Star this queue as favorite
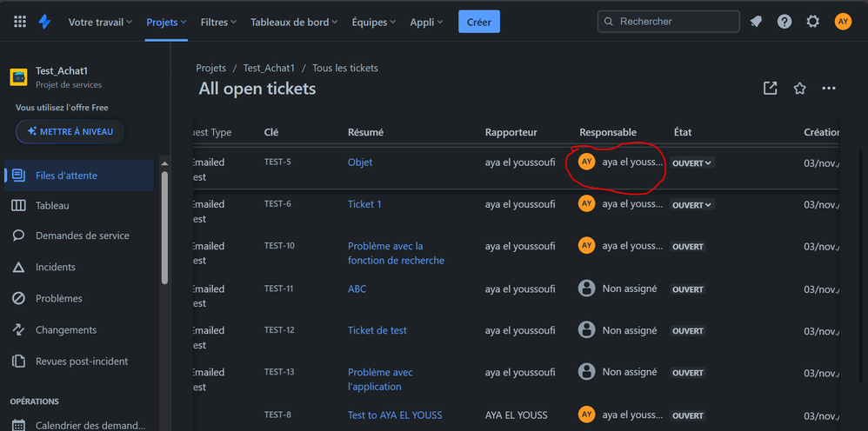 click(799, 89)
